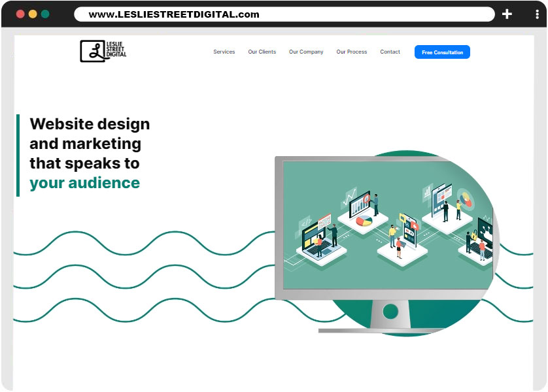This screenshot has width=548, height=392.
Task: Click the green window control dot
Action: coord(45,14)
